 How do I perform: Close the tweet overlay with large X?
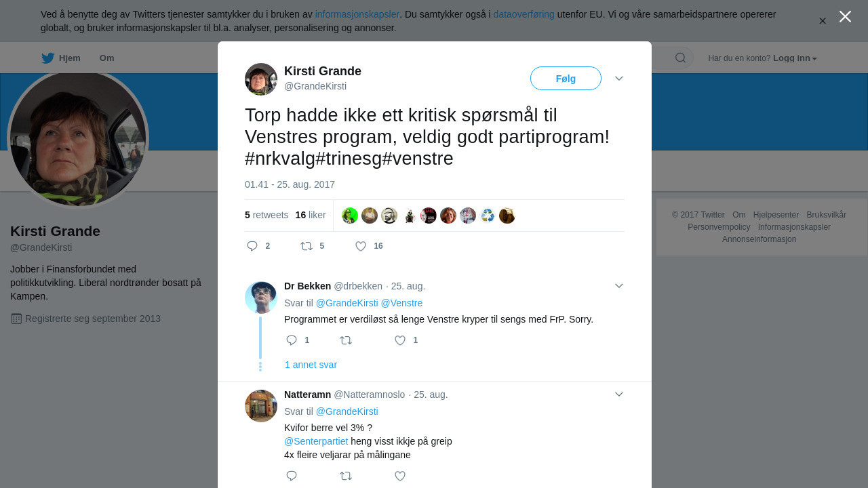click(x=845, y=16)
